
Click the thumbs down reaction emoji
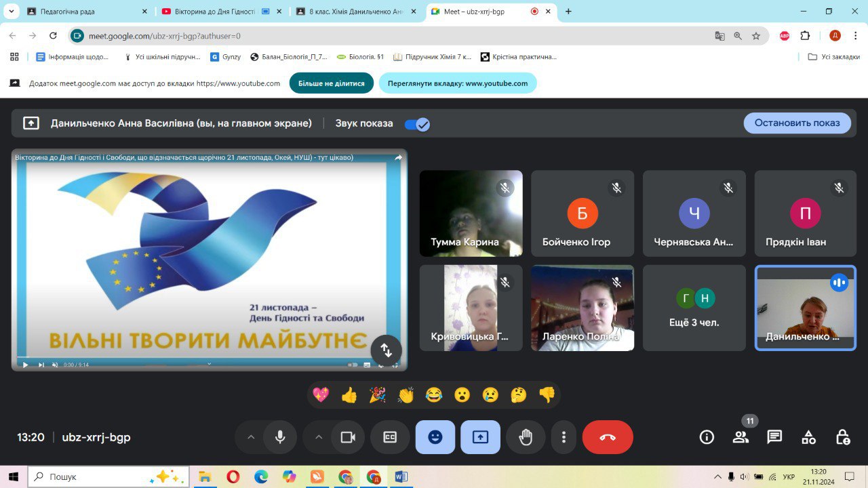point(547,395)
